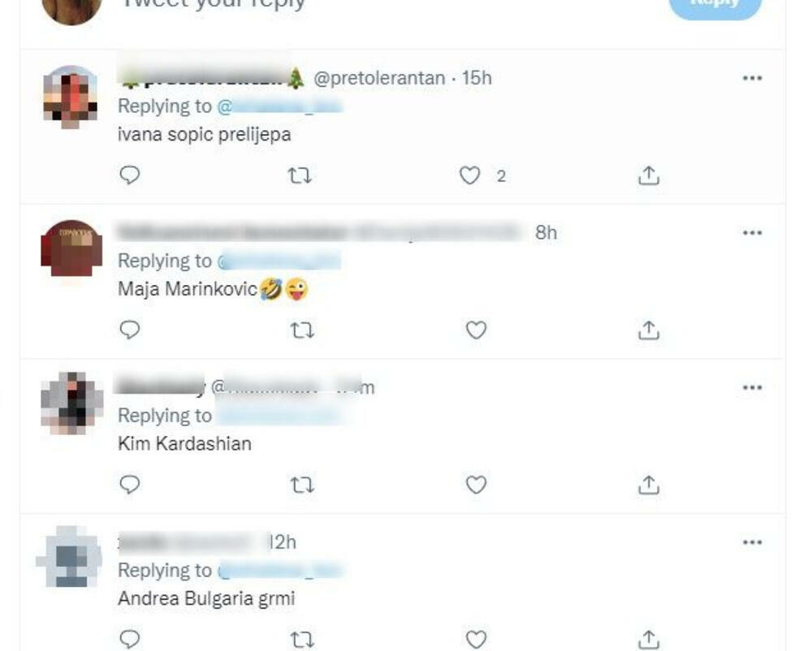
Task: Open more options for the Maja Marinkovic tweet
Action: [752, 233]
